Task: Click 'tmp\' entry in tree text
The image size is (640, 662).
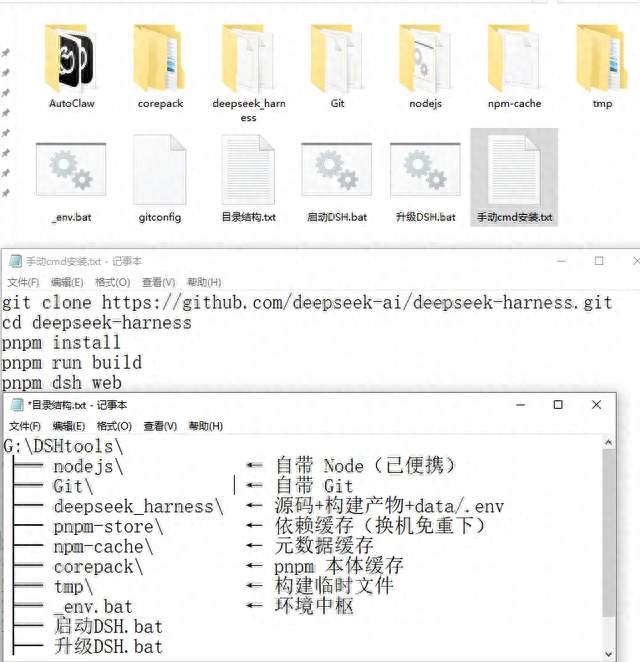Action: pyautogui.click(x=73, y=587)
